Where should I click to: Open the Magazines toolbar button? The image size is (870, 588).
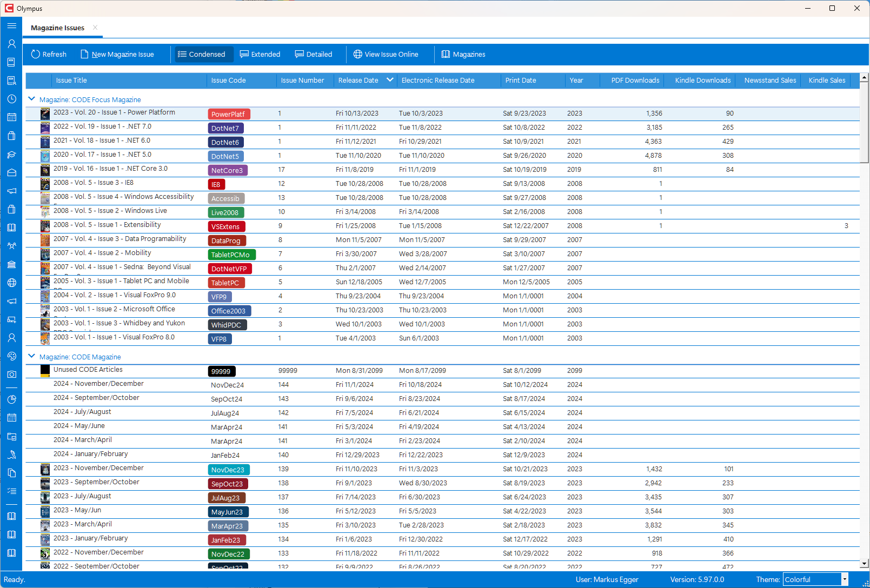[x=463, y=54]
